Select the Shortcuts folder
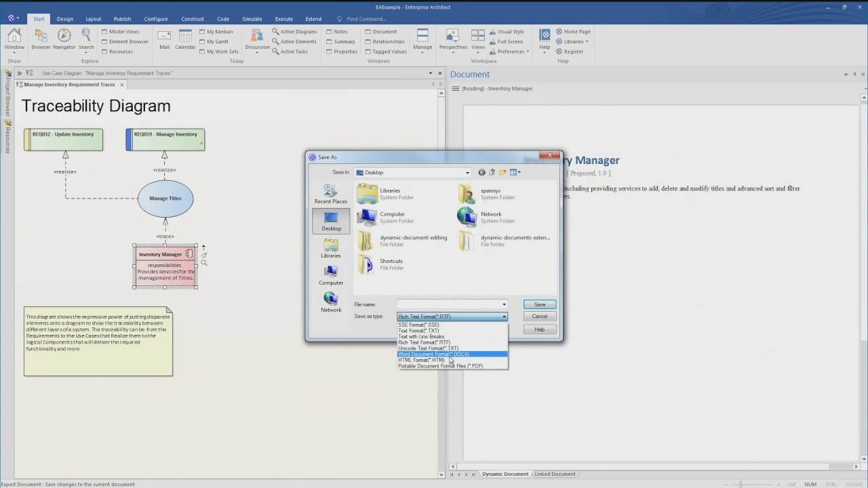This screenshot has height=488, width=868. pos(380,264)
